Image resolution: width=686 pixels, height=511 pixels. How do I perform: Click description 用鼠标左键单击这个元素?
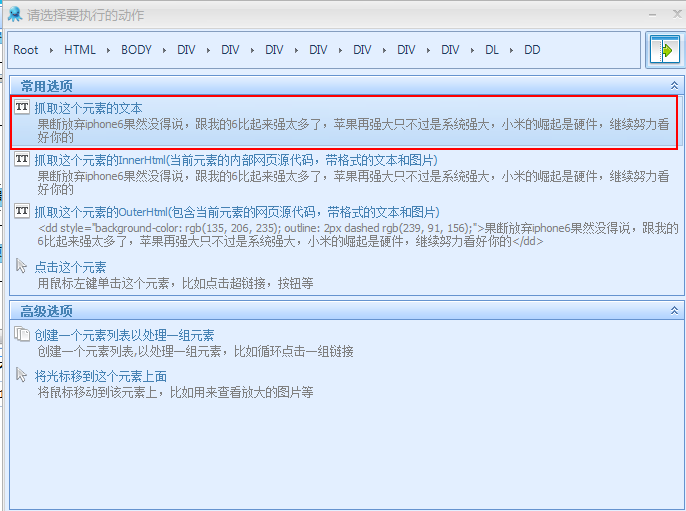pos(175,283)
